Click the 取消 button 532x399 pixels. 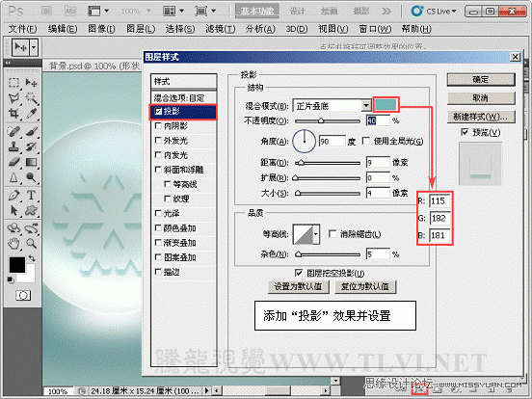pos(481,98)
